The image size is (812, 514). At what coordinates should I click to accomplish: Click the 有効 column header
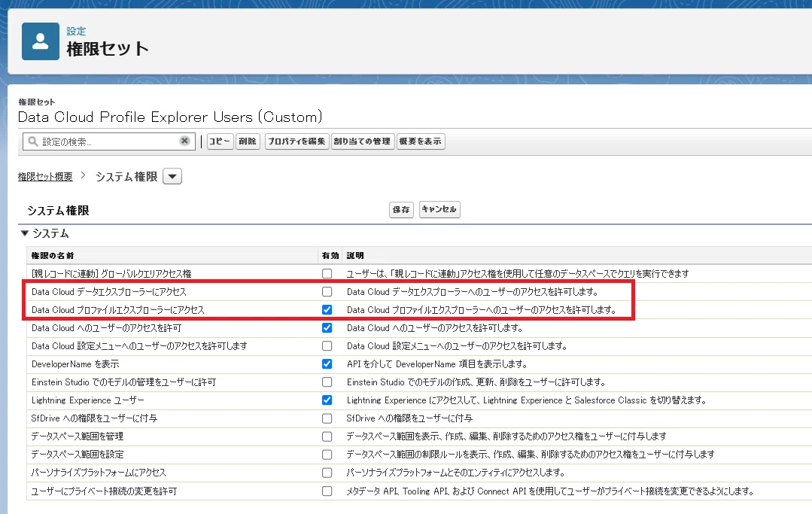[330, 256]
